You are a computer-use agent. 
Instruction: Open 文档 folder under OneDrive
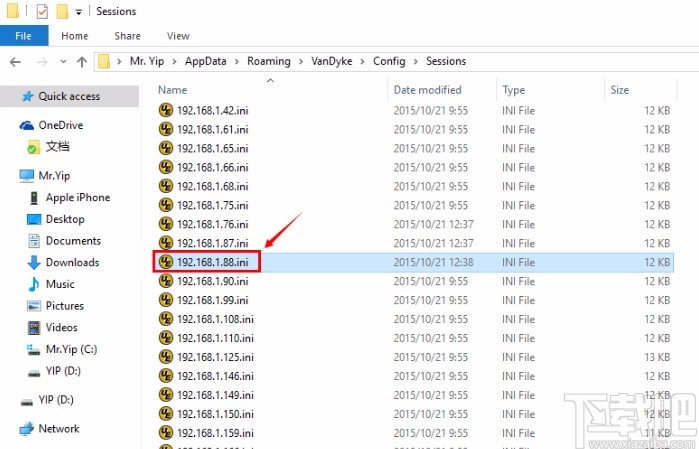58,146
